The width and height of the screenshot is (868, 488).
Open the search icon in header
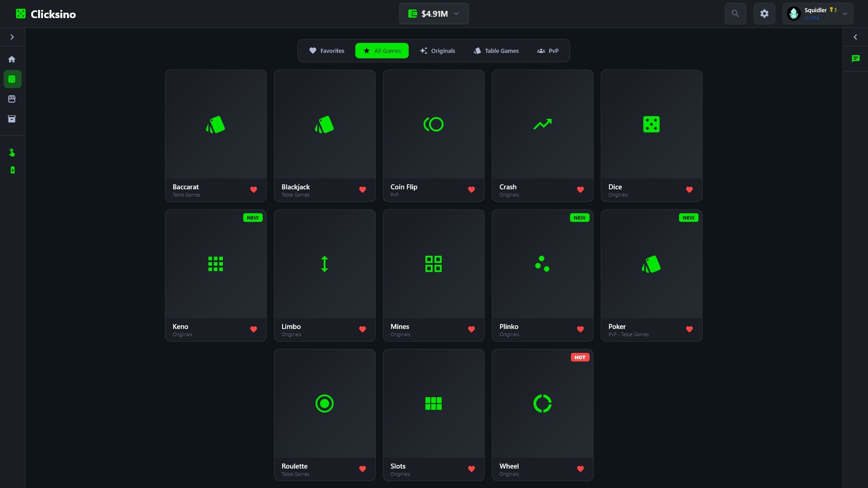(735, 14)
